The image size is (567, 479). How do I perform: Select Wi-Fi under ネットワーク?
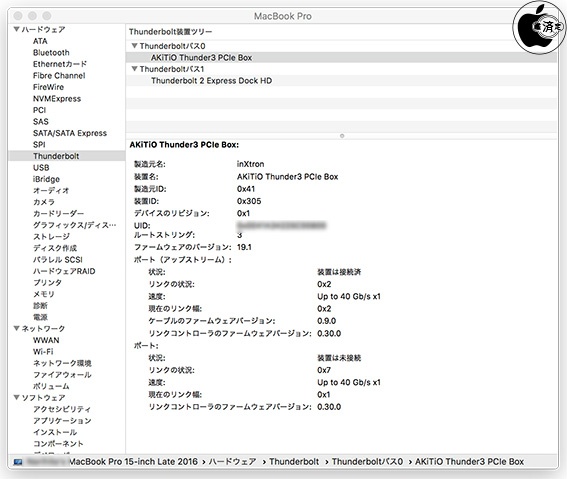43,352
